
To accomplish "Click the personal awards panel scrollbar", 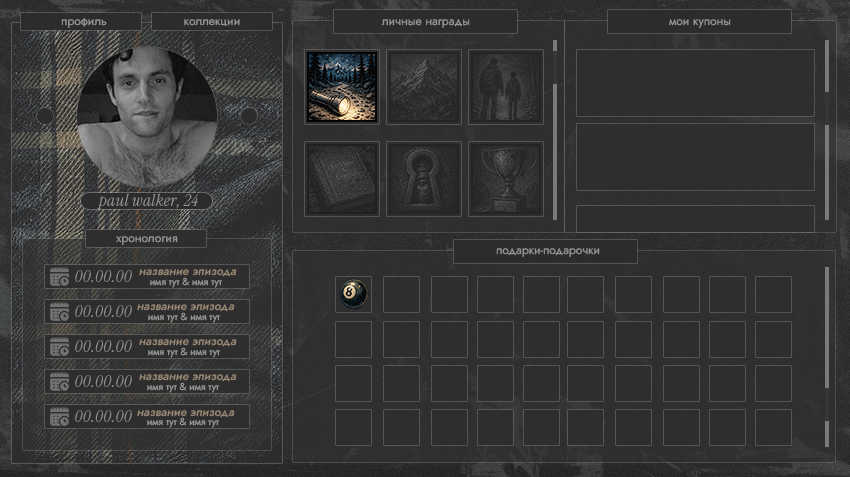I will (555, 130).
